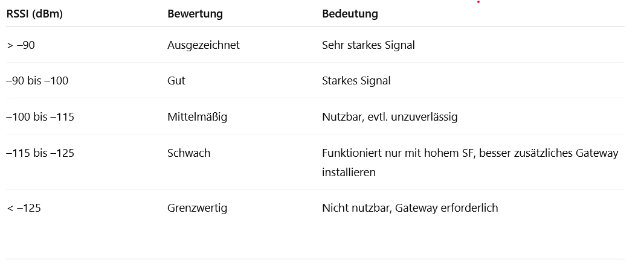Click the Schwach rating cell
This screenshot has height=269, width=644.
188,153
